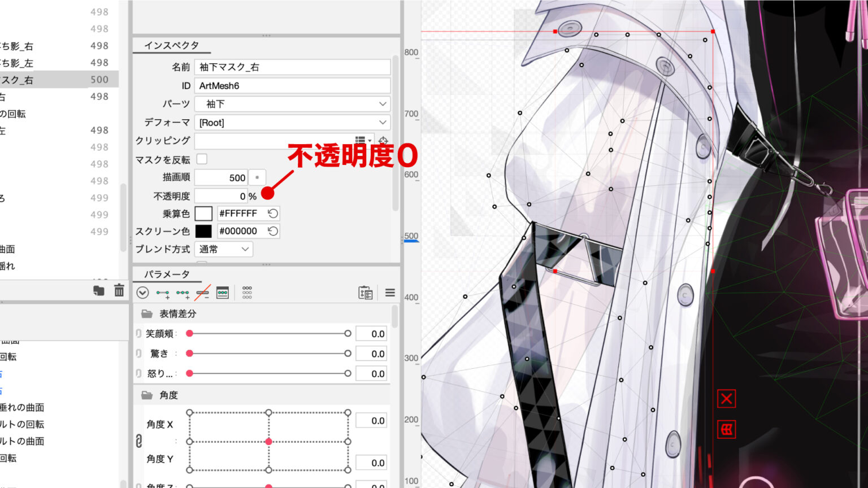
Task: Select the インスペクタ tab
Action: (171, 45)
